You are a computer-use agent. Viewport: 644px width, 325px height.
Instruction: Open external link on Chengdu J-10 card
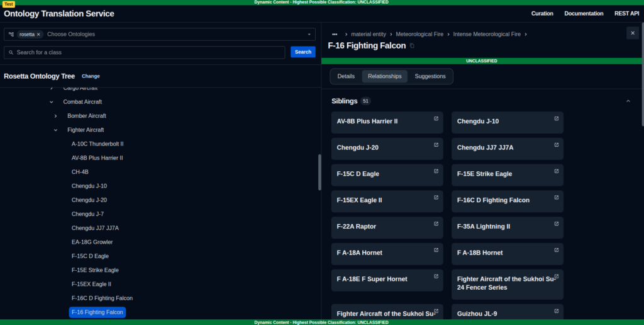(x=557, y=118)
